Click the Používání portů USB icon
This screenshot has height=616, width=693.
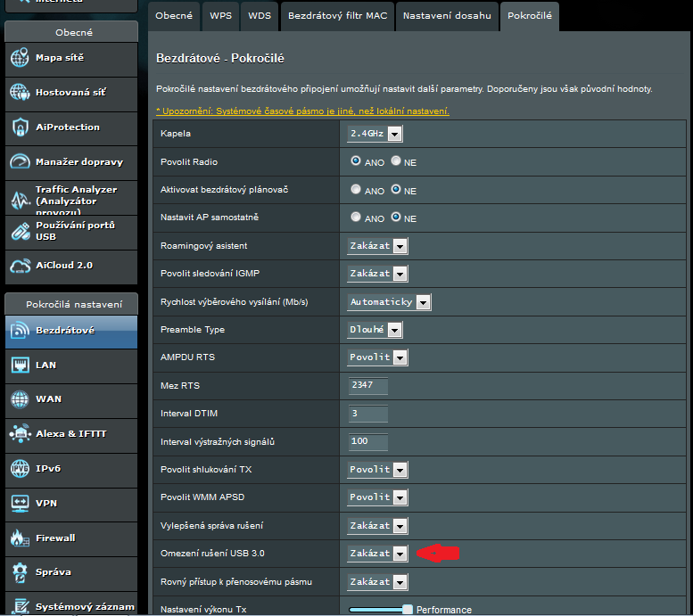[20, 231]
